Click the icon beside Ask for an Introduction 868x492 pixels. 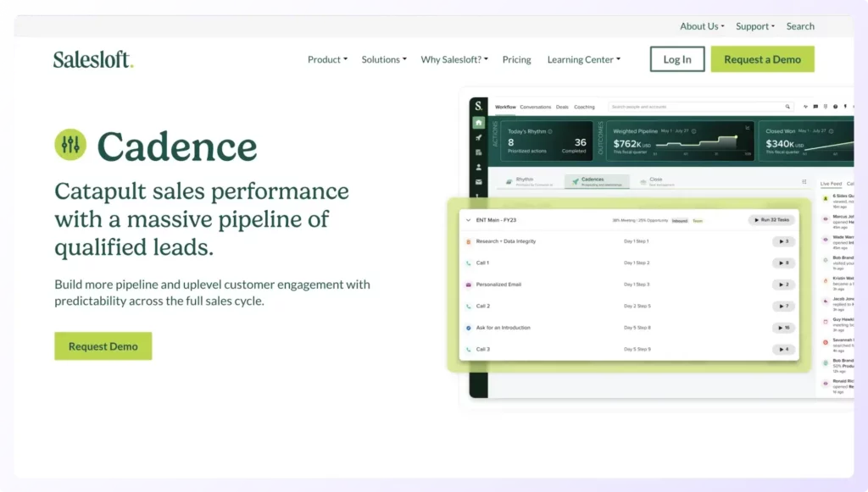coord(468,328)
